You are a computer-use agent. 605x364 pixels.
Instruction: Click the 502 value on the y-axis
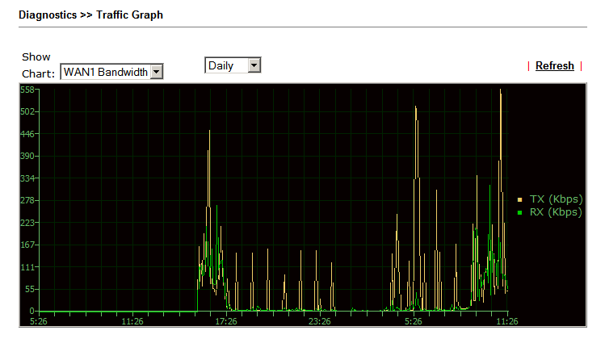tap(27, 111)
